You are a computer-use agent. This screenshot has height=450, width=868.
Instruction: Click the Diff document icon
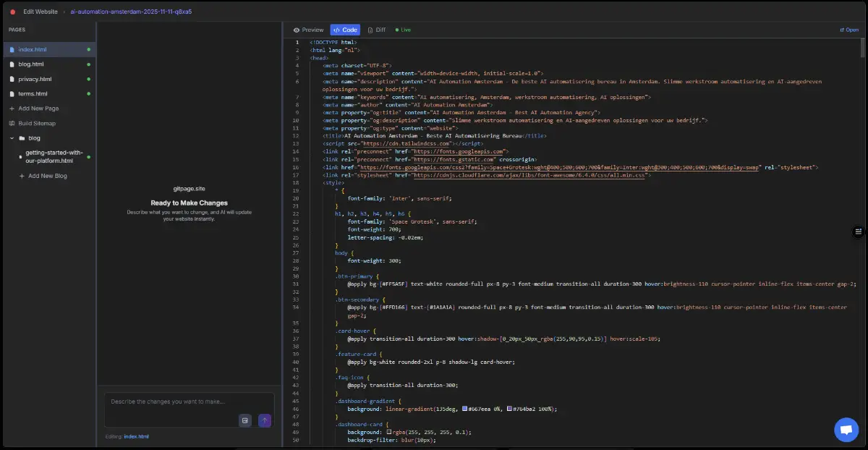[370, 30]
